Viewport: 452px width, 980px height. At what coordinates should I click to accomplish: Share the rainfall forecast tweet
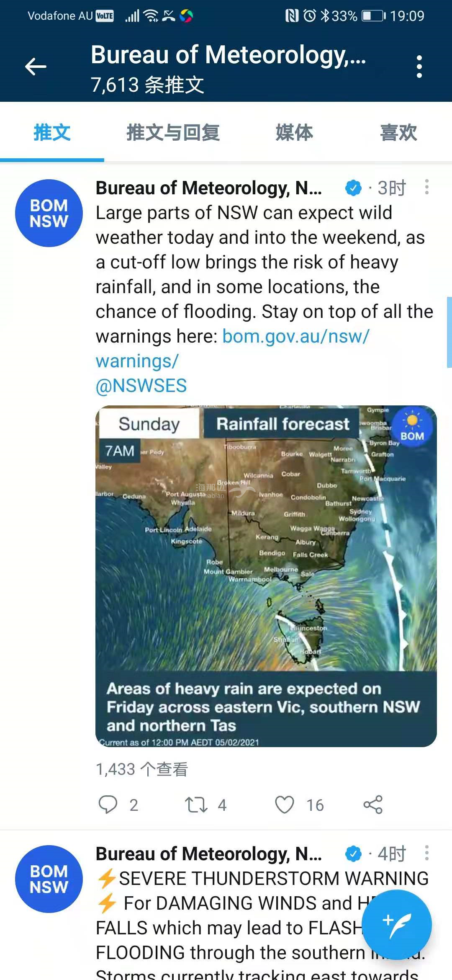[373, 805]
